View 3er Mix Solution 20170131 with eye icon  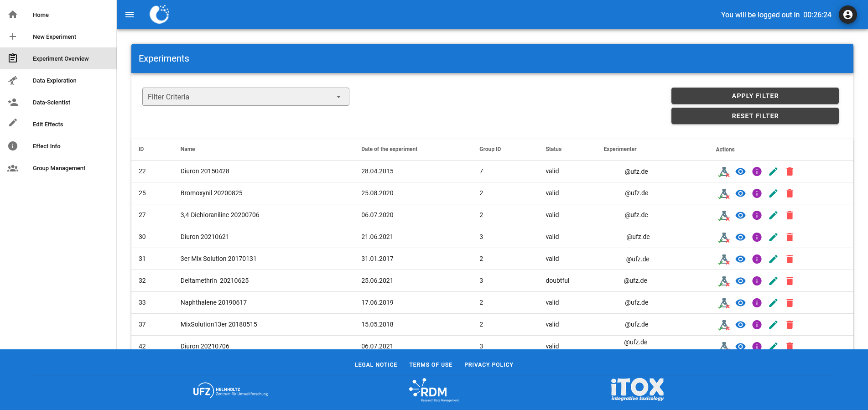[740, 259]
